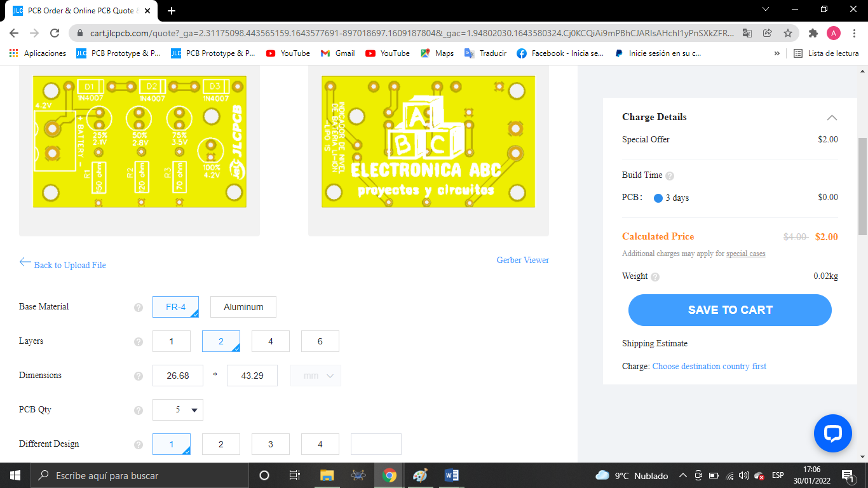Choose 2 layers option
The height and width of the screenshot is (488, 868).
click(x=221, y=341)
